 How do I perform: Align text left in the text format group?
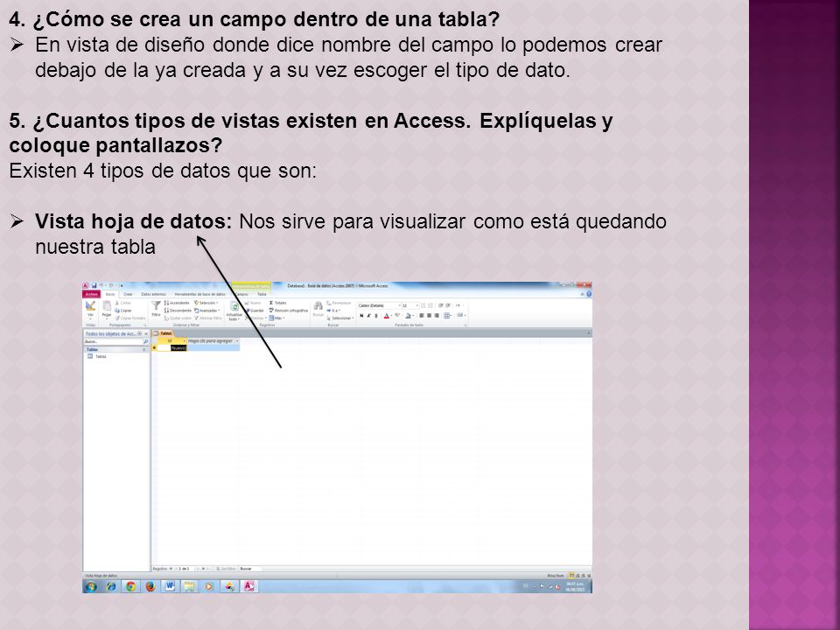pos(422,316)
